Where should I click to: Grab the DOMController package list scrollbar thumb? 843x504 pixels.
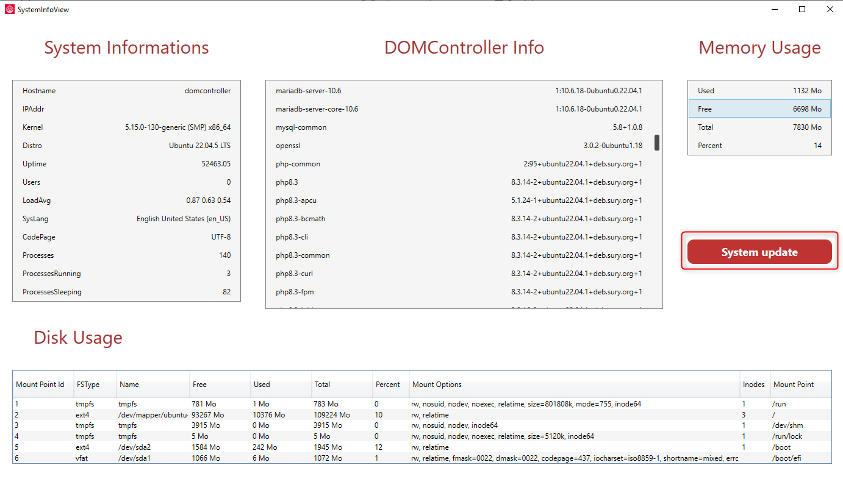click(657, 142)
